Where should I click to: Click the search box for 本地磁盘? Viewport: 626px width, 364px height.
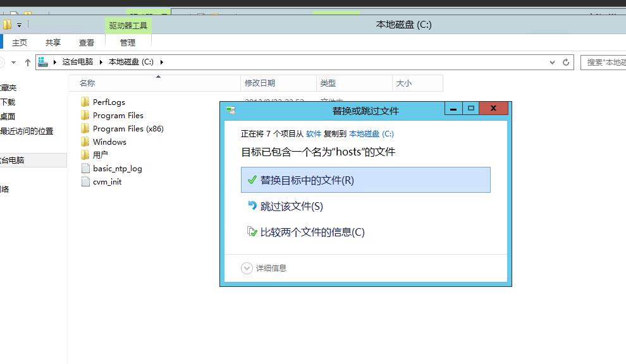pos(604,62)
